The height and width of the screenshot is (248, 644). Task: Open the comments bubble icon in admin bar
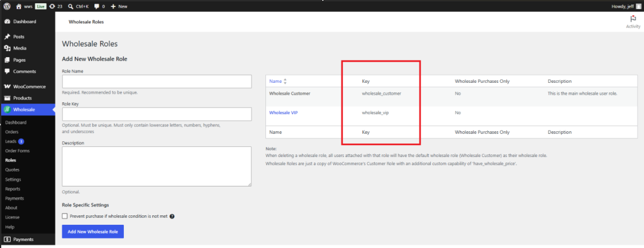click(96, 6)
